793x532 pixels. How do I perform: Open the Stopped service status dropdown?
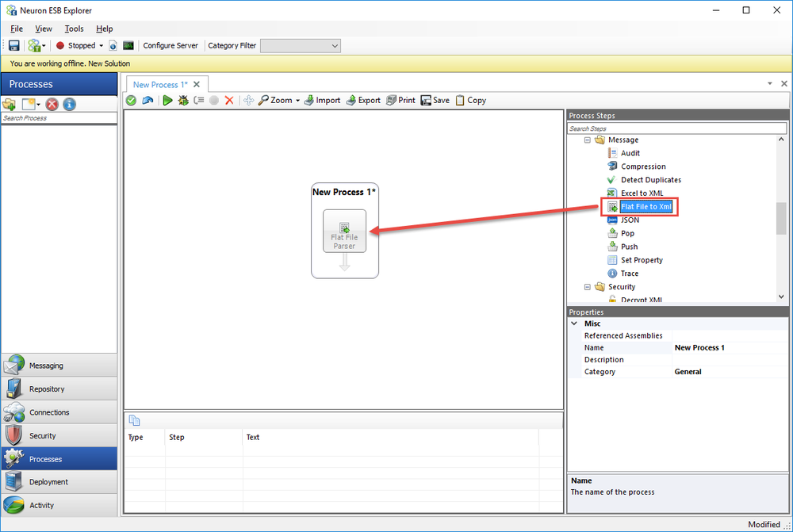[x=102, y=45]
